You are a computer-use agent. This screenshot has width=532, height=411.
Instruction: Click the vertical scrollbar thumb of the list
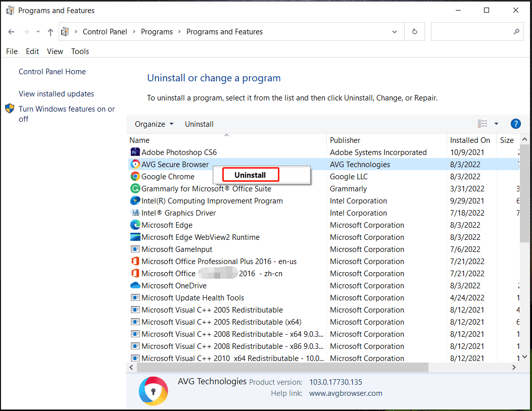[524, 192]
